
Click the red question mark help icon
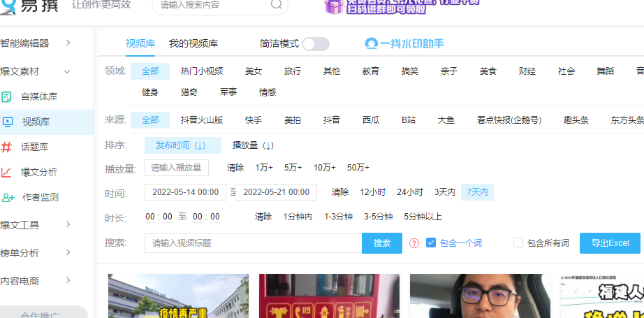(x=414, y=243)
